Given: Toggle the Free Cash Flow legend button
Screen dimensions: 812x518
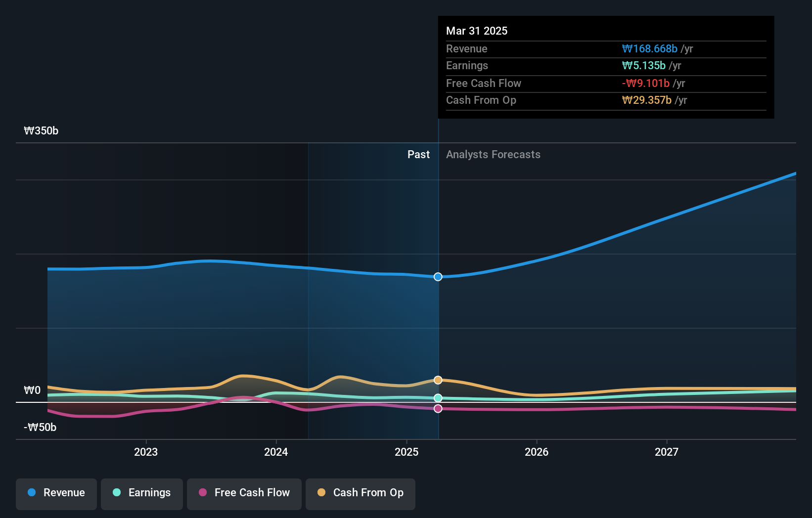Looking at the screenshot, I should pos(244,494).
